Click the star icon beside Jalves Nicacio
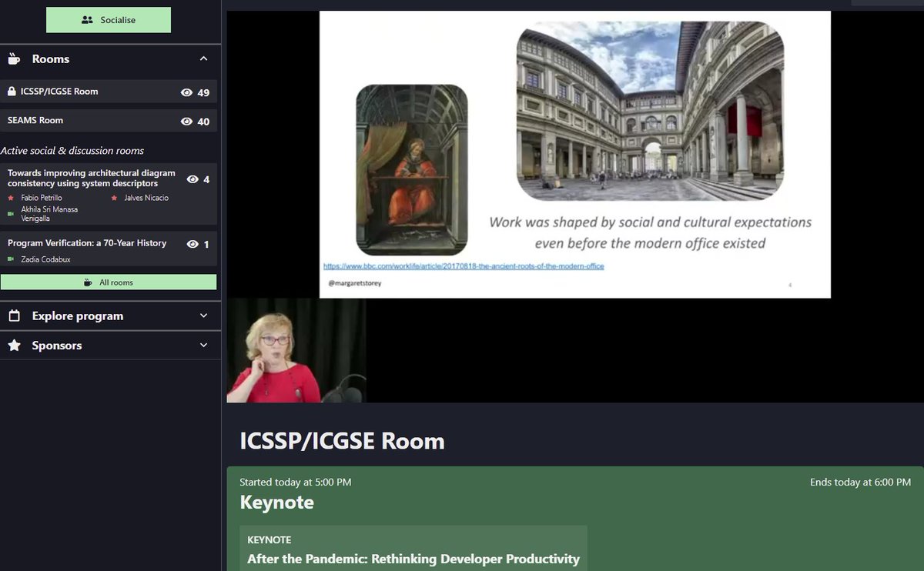 point(115,198)
